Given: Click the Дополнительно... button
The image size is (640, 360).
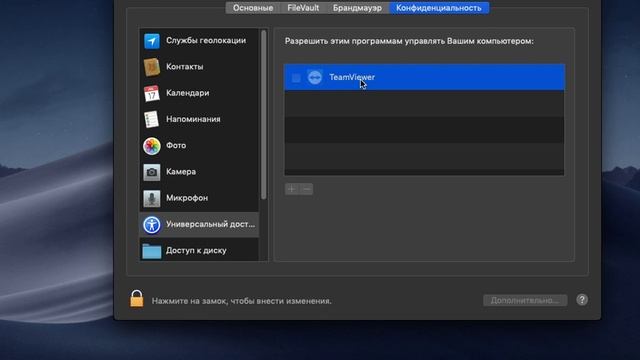Looking at the screenshot, I should 525,300.
